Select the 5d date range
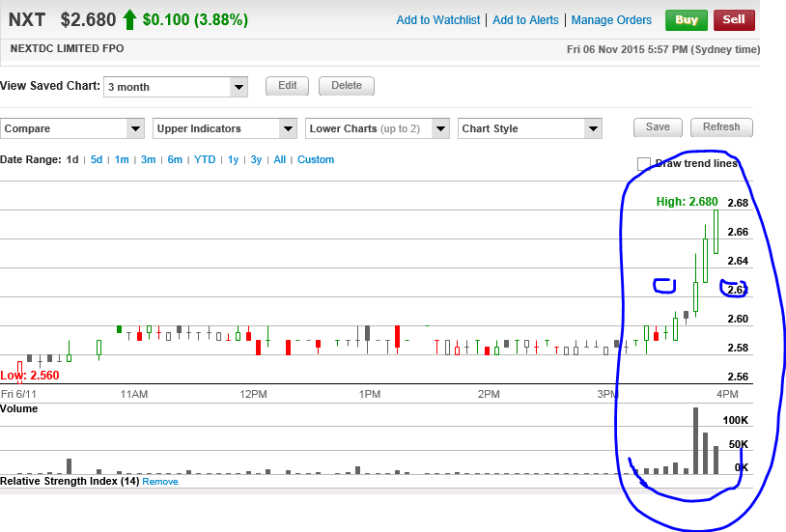 tap(97, 159)
